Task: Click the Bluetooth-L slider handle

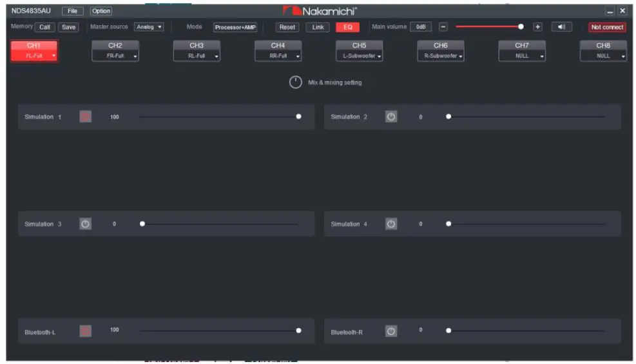Action: (x=298, y=330)
